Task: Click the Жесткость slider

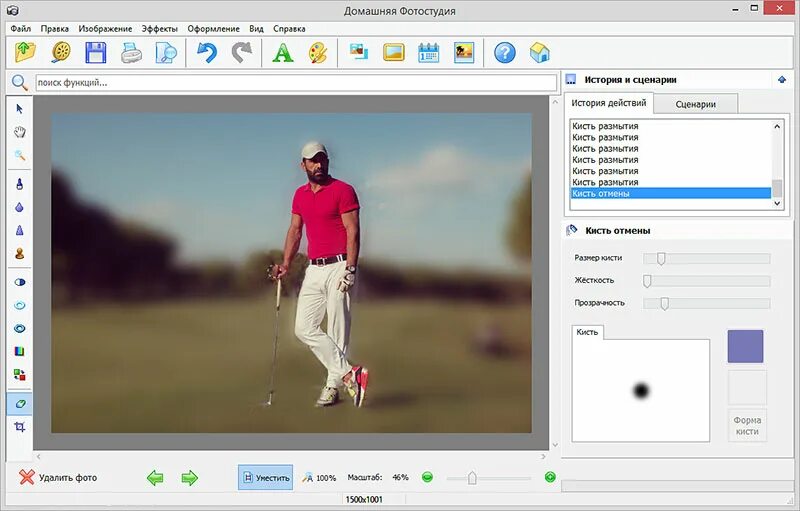Action: point(707,281)
